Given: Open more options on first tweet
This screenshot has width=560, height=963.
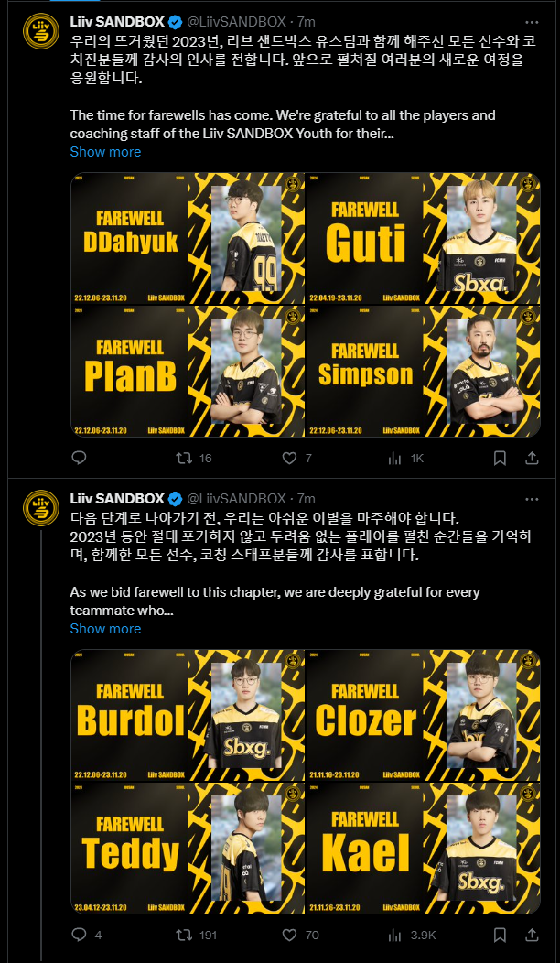Looking at the screenshot, I should click(x=533, y=21).
